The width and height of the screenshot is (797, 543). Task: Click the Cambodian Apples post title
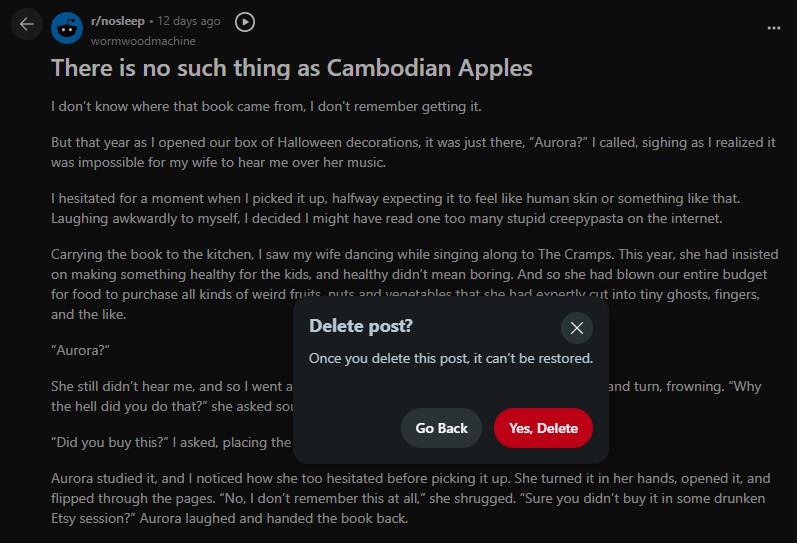[x=291, y=68]
